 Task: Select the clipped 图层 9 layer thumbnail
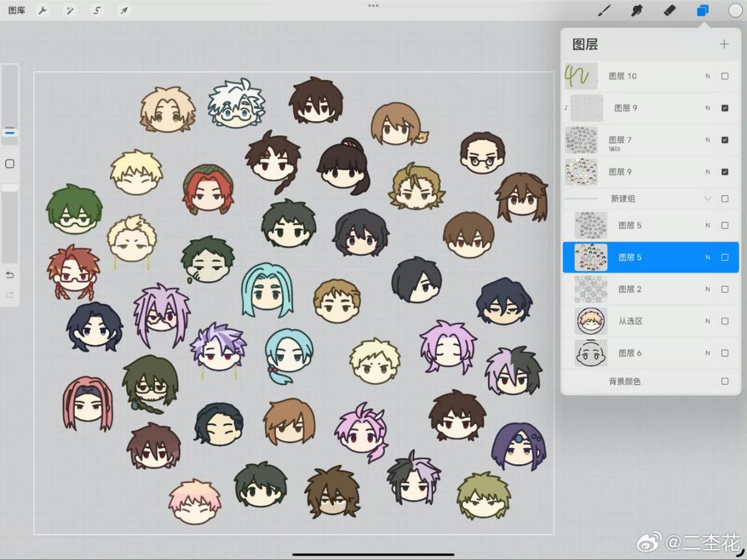tap(587, 108)
